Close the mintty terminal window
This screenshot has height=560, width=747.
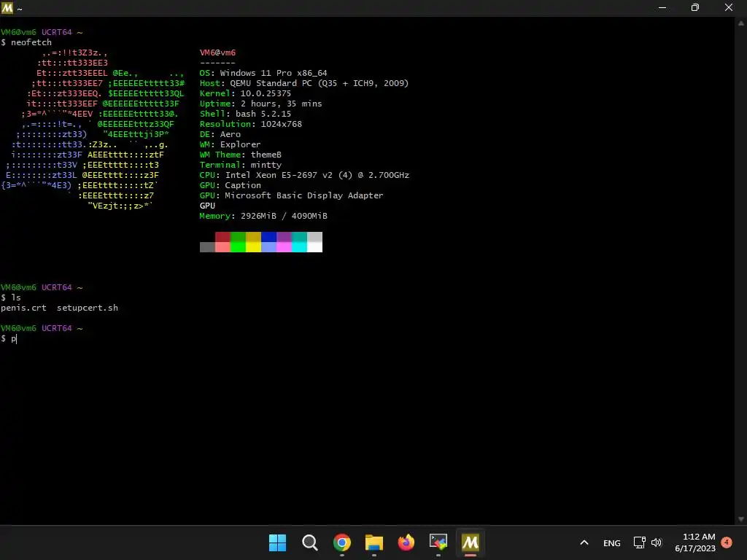pos(729,7)
